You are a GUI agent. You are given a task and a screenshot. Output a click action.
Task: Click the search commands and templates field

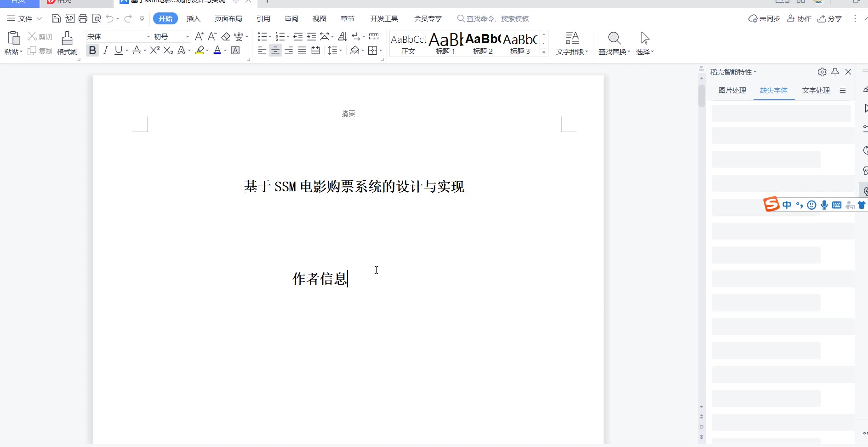493,18
